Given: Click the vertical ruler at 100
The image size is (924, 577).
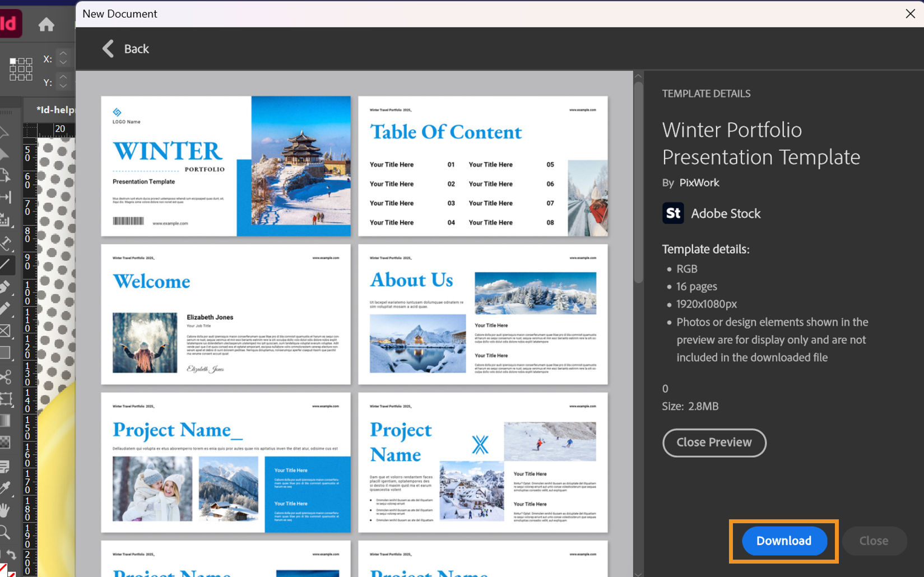Looking at the screenshot, I should (x=27, y=293).
